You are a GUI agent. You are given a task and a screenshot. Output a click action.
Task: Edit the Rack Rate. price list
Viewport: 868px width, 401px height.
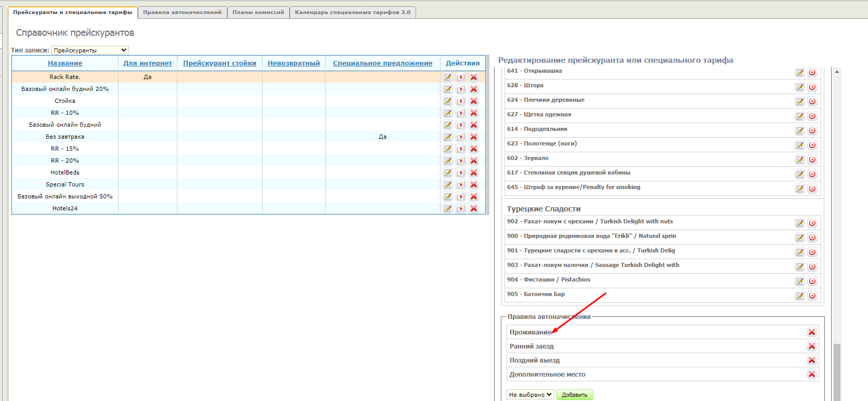pyautogui.click(x=448, y=77)
